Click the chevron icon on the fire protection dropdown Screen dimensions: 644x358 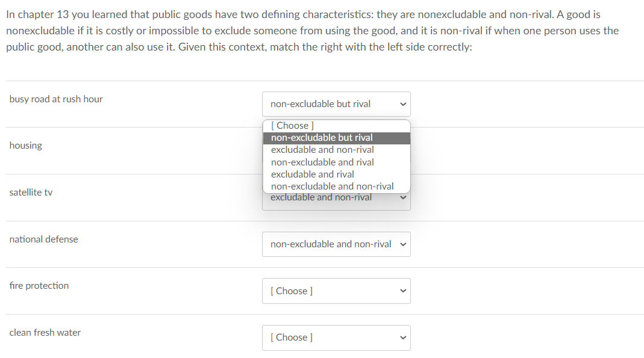402,291
